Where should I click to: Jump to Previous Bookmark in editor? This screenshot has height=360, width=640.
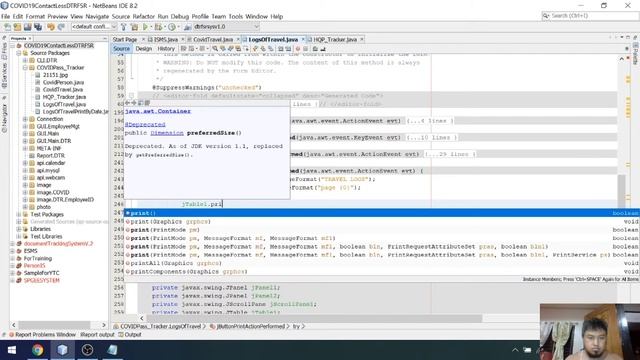click(x=256, y=49)
